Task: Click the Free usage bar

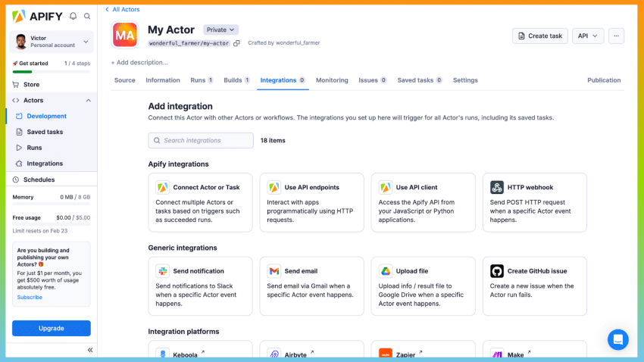Action: (x=52, y=224)
